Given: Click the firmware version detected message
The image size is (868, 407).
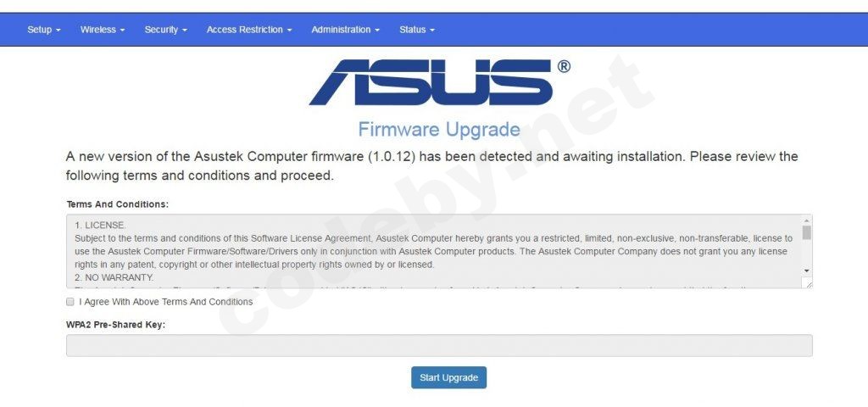Looking at the screenshot, I should (x=432, y=166).
